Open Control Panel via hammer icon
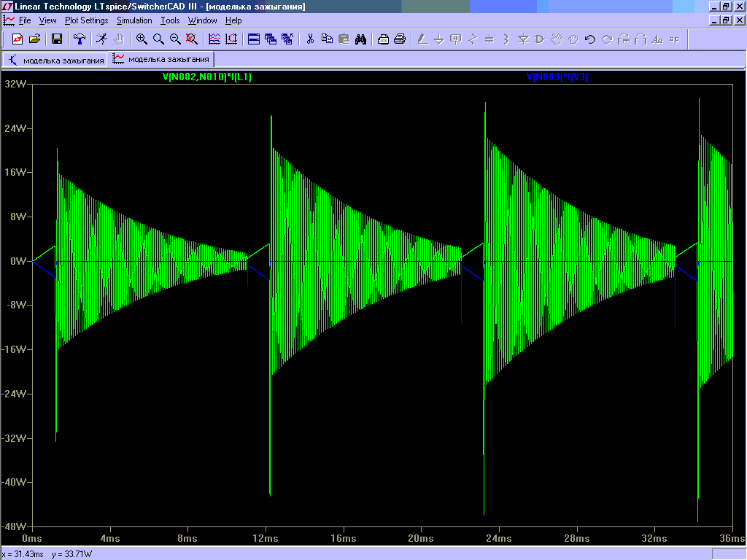747x560 pixels. pyautogui.click(x=80, y=39)
